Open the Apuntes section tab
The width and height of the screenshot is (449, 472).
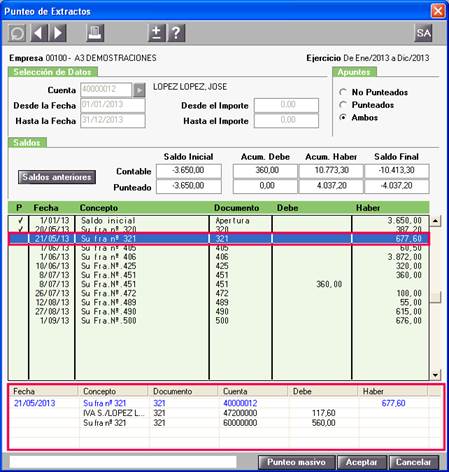tap(354, 72)
